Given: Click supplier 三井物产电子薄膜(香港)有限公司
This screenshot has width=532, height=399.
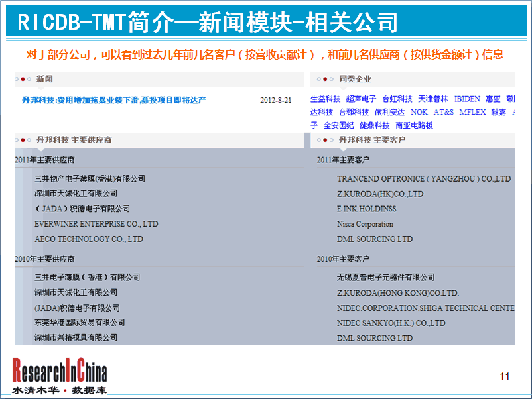Looking at the screenshot, I should pos(90,179).
